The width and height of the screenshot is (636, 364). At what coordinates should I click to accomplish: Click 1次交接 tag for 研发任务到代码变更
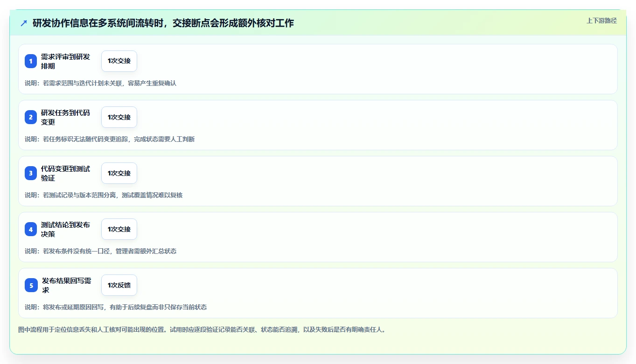click(x=119, y=117)
